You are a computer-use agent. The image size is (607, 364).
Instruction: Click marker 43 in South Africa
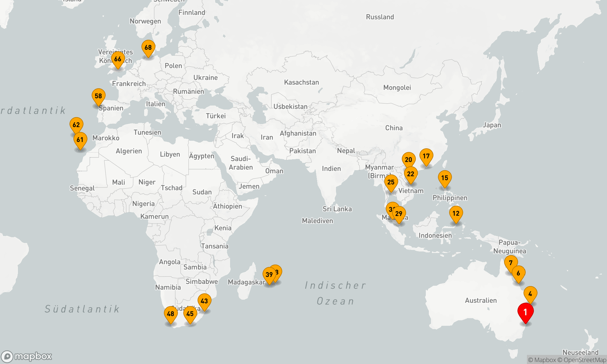point(204,301)
